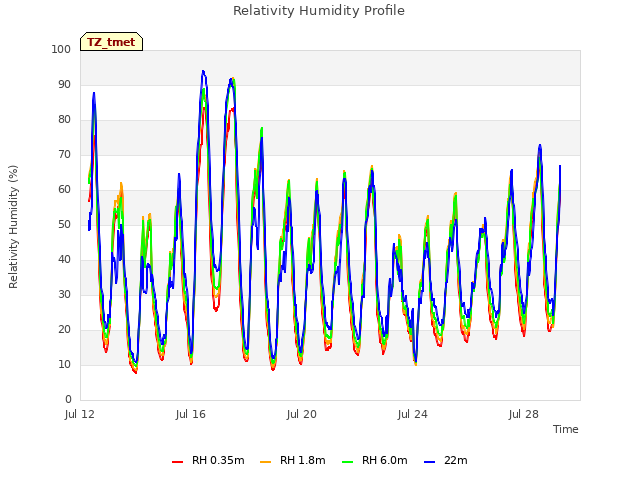Click the highest blue peak near 94 percent
640x480 pixels.
[203, 71]
